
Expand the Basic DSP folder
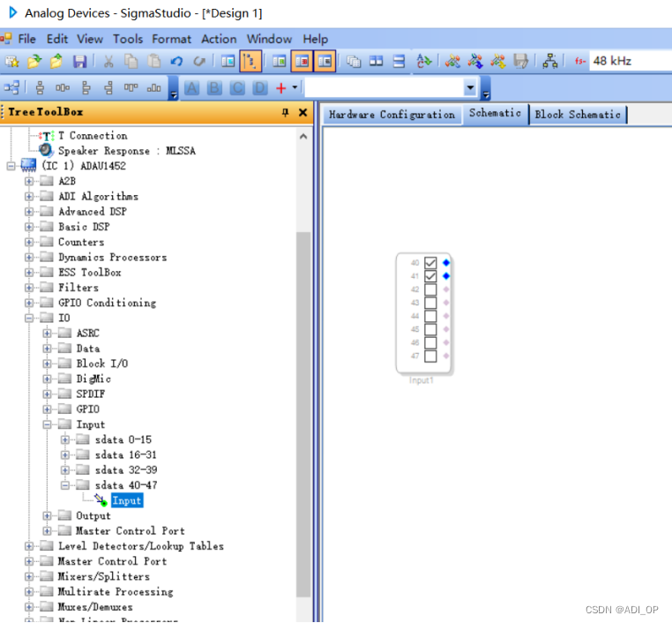29,227
